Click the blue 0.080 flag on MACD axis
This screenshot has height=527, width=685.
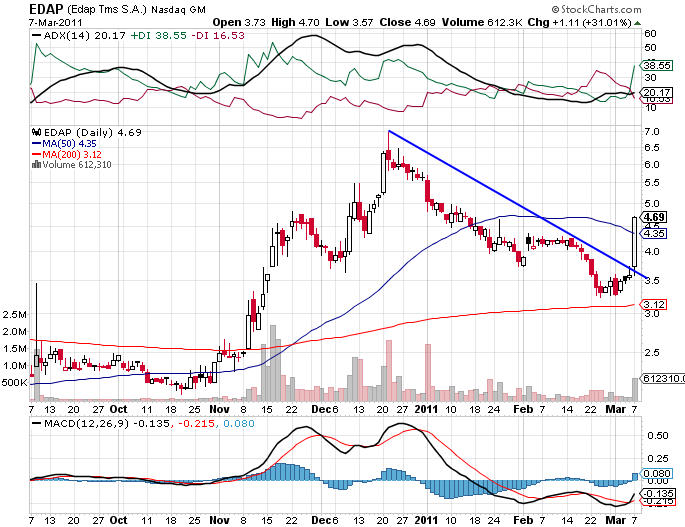point(657,474)
